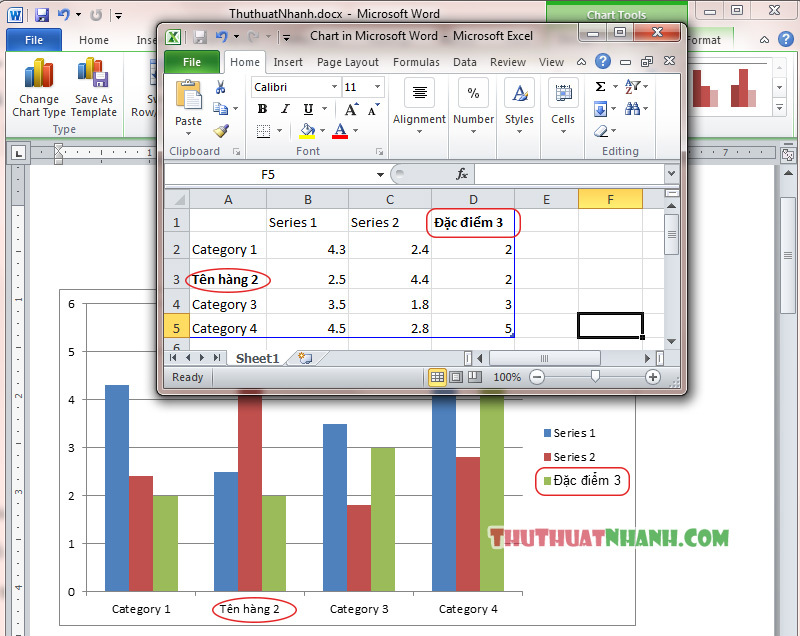This screenshot has width=800, height=636.
Task: Click the Sort & Filter icon
Action: click(x=632, y=87)
